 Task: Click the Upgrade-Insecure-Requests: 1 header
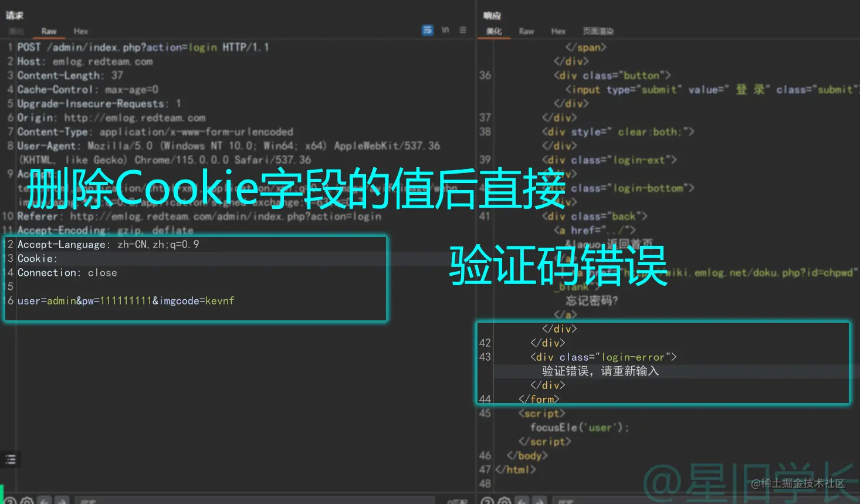(99, 103)
